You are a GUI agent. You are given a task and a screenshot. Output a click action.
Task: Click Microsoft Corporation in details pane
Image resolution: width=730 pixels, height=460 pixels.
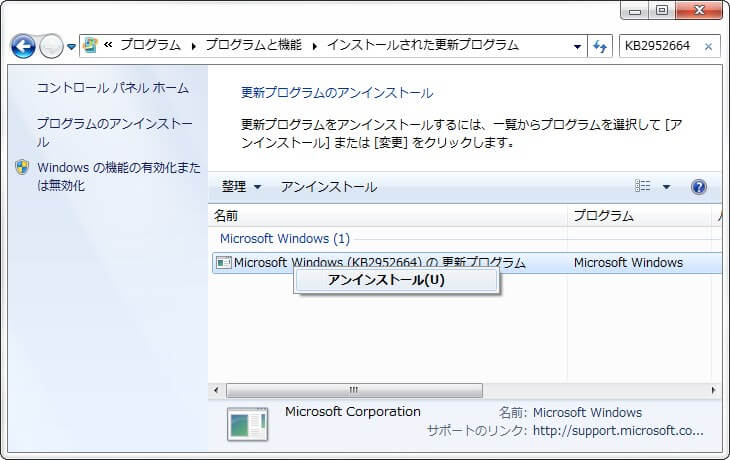353,412
